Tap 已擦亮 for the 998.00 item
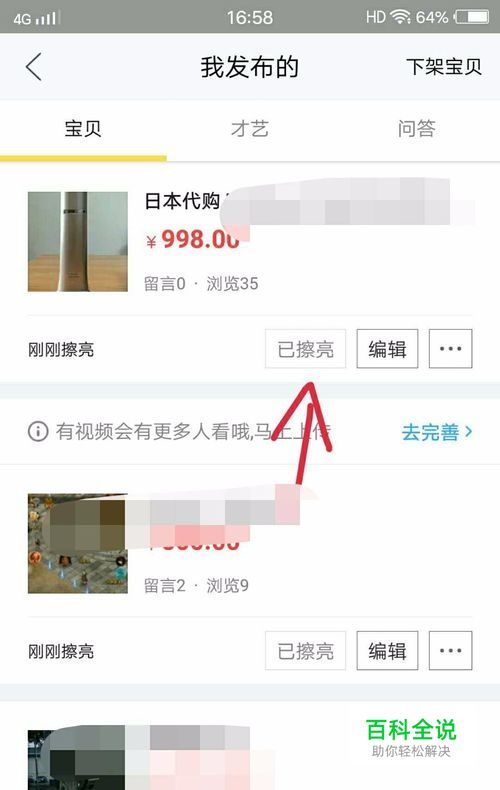Viewport: 500px width, 790px height. pos(305,349)
